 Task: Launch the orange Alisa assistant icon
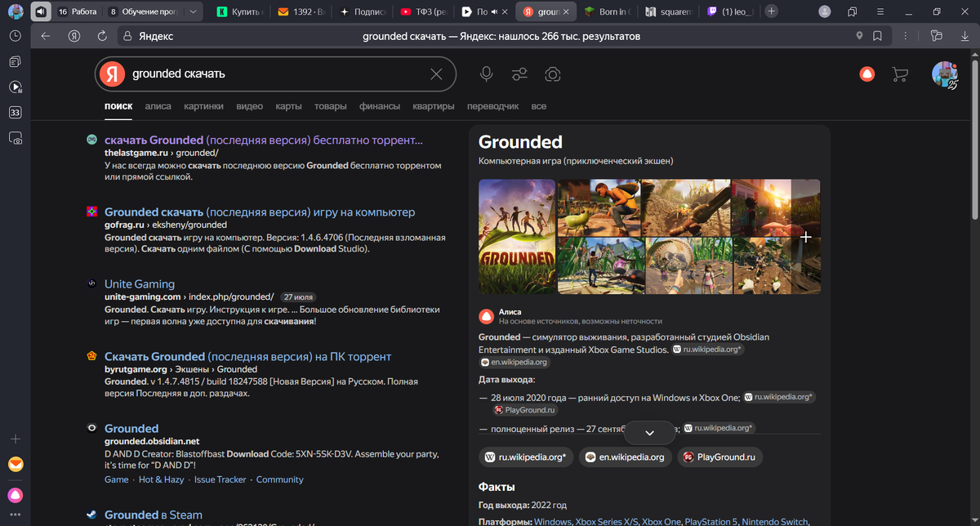point(866,74)
